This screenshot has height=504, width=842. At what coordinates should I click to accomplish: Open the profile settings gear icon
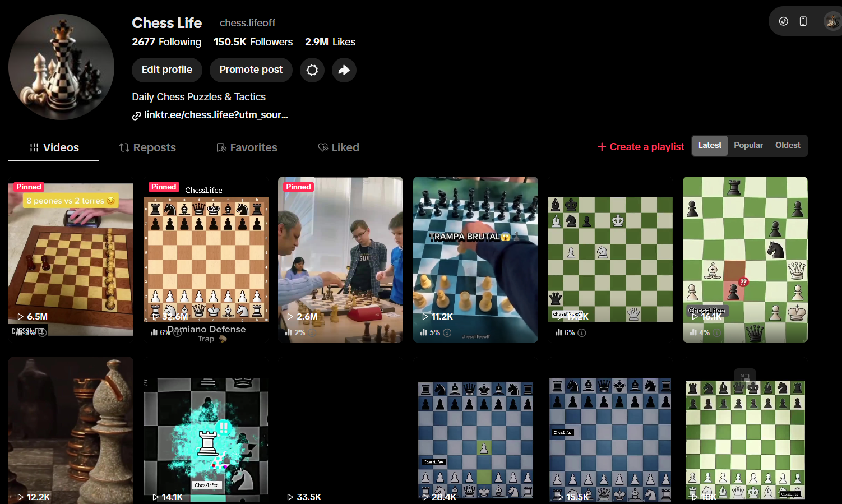point(312,70)
